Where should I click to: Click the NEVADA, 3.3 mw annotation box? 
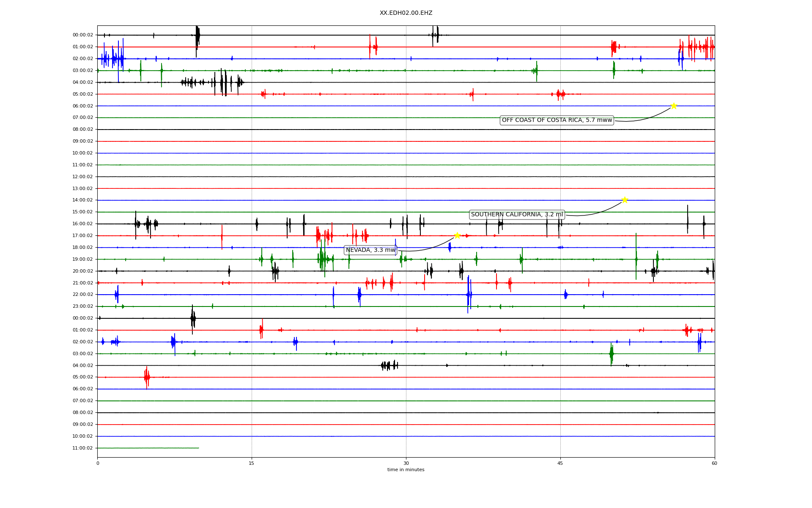[x=370, y=250]
